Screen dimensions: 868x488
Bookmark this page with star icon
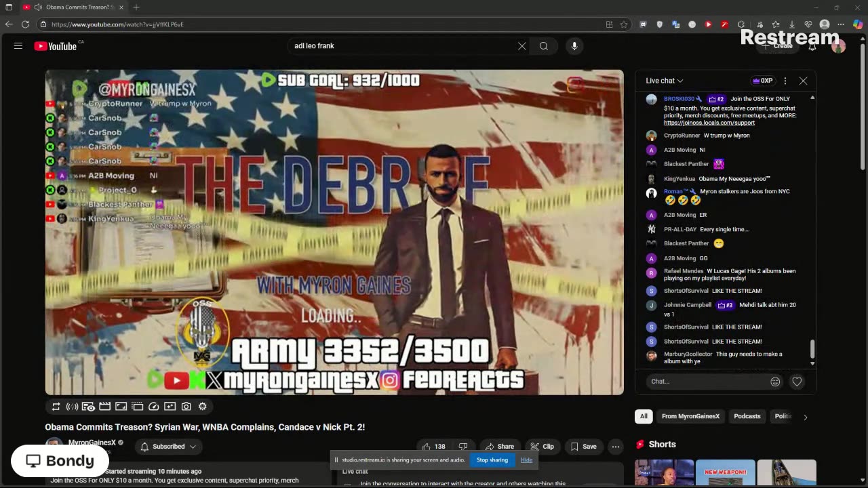point(624,24)
